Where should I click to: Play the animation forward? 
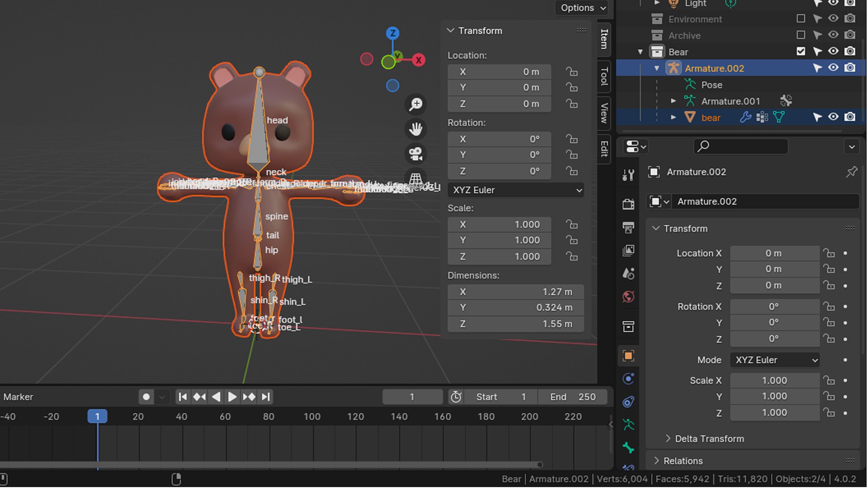pyautogui.click(x=232, y=397)
